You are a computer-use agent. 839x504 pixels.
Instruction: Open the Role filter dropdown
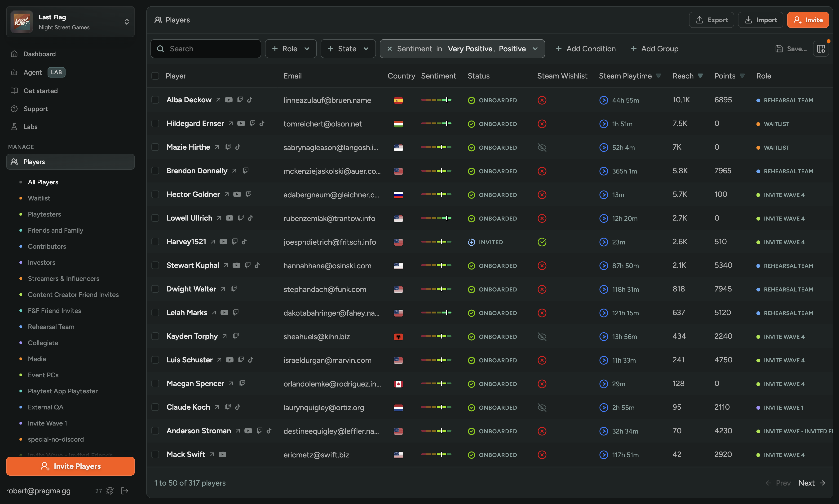coord(291,48)
